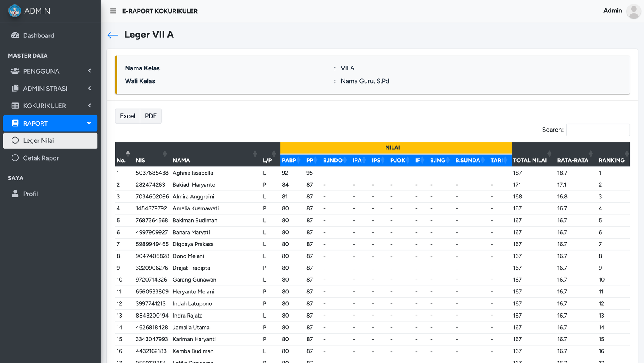The width and height of the screenshot is (644, 363).
Task: Sort table by RATA-RATA column
Action: [x=576, y=154]
